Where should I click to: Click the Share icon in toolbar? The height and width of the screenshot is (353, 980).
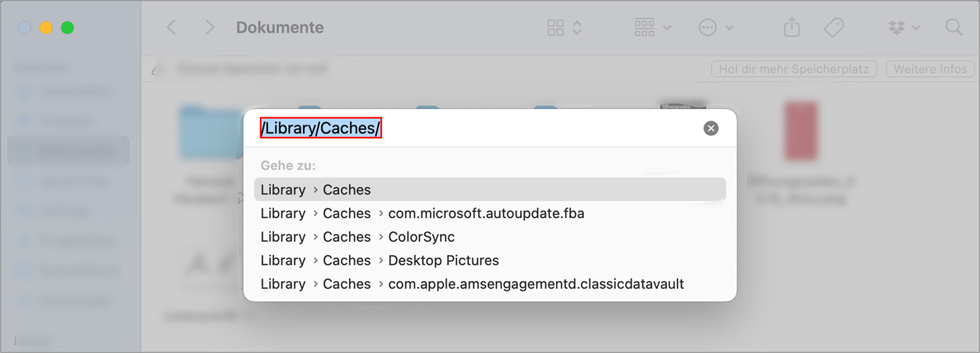792,27
